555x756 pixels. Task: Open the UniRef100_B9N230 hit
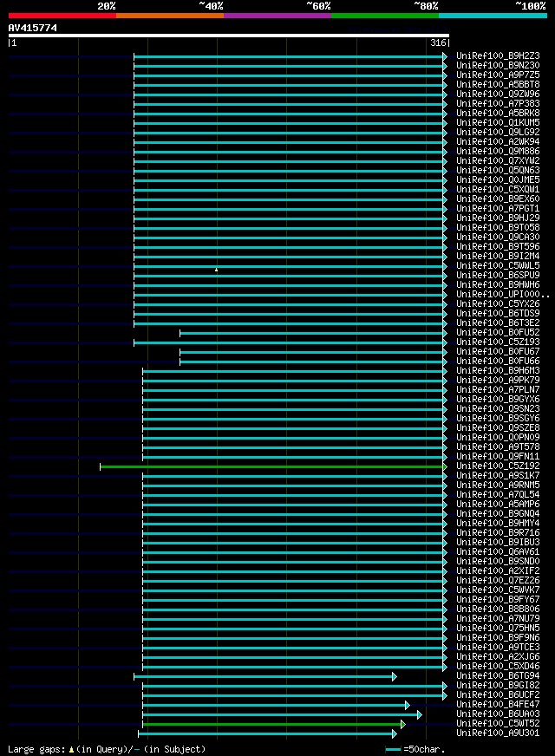(x=498, y=66)
